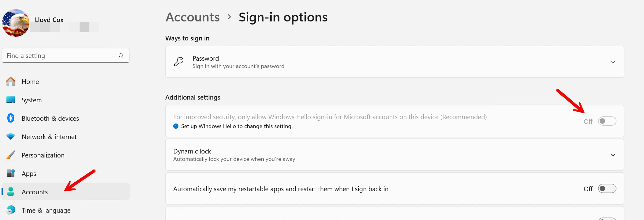Expand the Dynamic lock section
Screen dimensions: 644x220
(613, 155)
